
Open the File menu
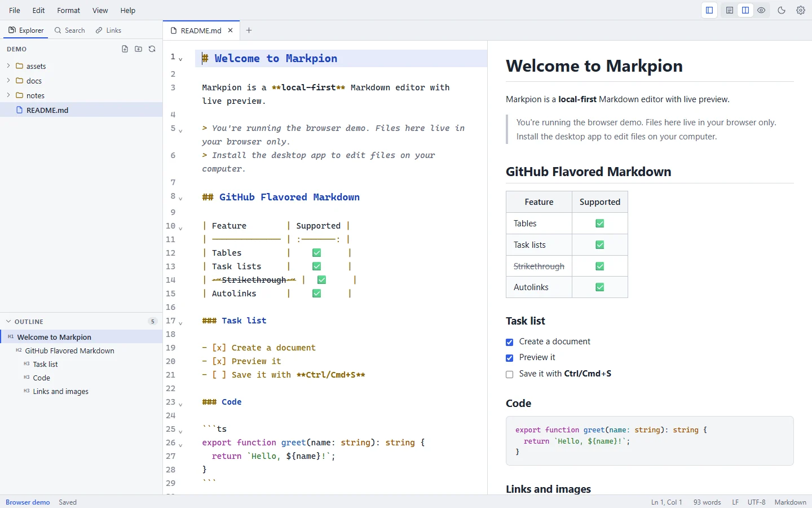tap(15, 10)
